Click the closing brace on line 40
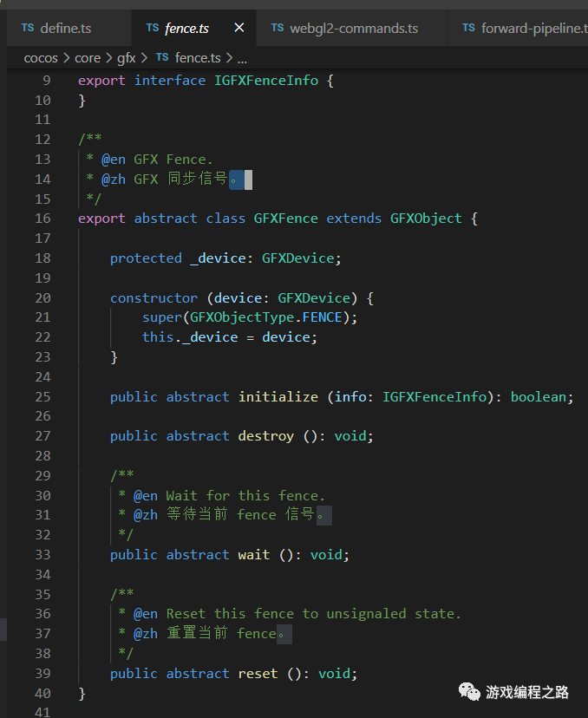The width and height of the screenshot is (588, 718). 82,693
